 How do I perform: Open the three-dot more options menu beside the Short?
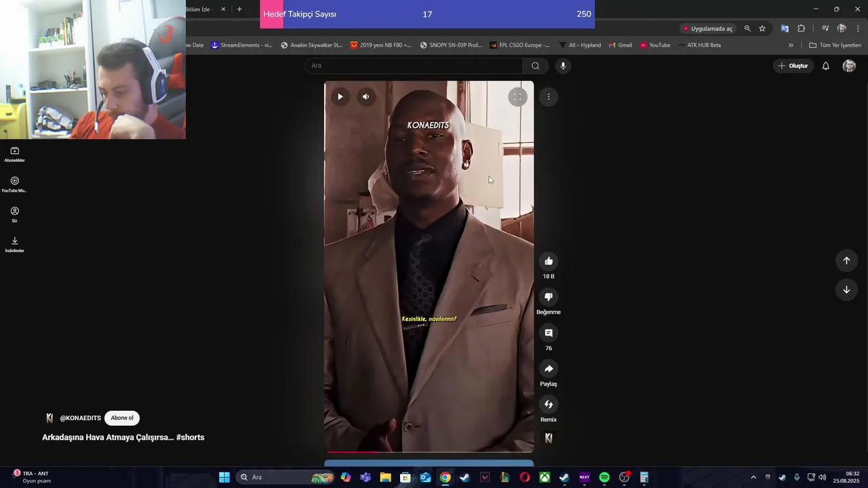(549, 97)
